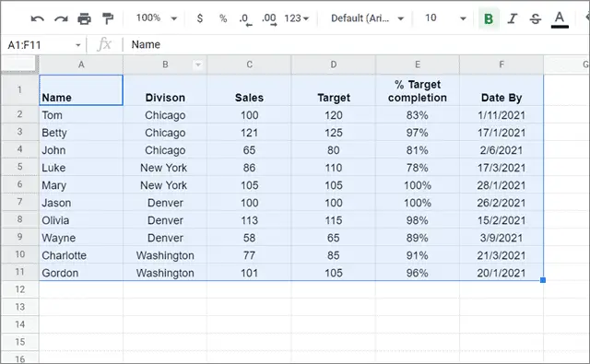Viewport: 590px width, 364px height.
Task: Click the date 20/1/2021
Action: click(501, 273)
